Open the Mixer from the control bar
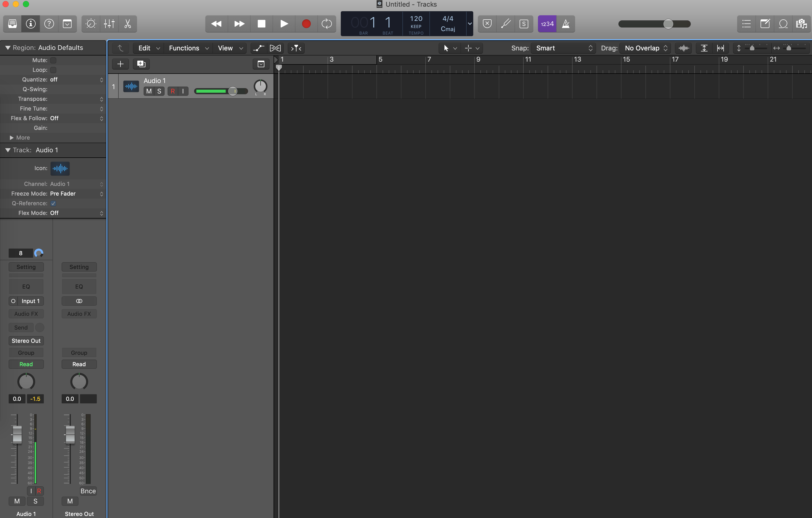 coord(109,24)
